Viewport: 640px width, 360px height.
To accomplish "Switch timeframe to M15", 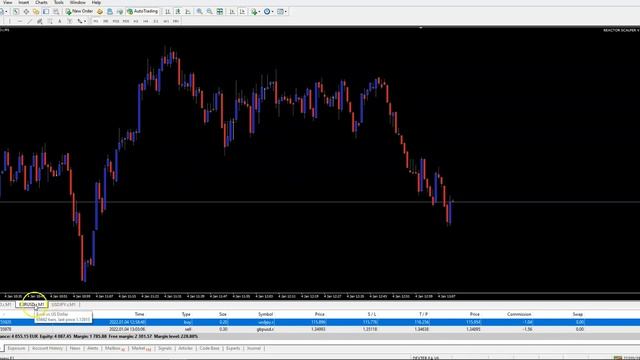I will [116, 21].
